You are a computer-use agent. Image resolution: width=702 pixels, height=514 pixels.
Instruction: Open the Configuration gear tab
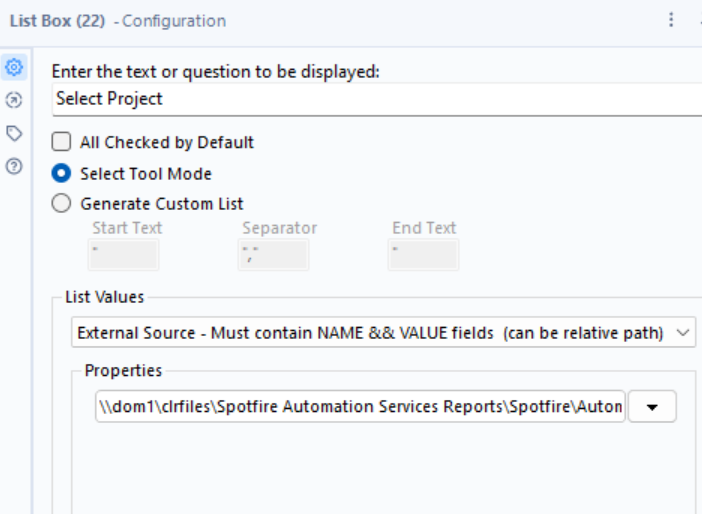click(x=14, y=68)
